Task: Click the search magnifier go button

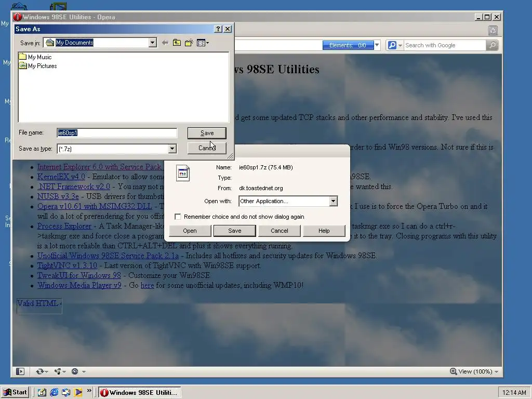Action: pos(492,45)
